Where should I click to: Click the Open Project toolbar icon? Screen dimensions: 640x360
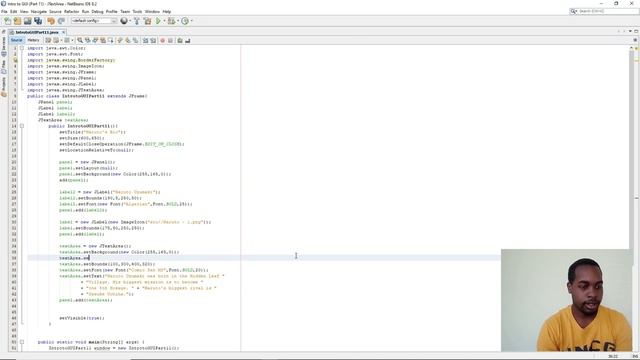(x=27, y=21)
